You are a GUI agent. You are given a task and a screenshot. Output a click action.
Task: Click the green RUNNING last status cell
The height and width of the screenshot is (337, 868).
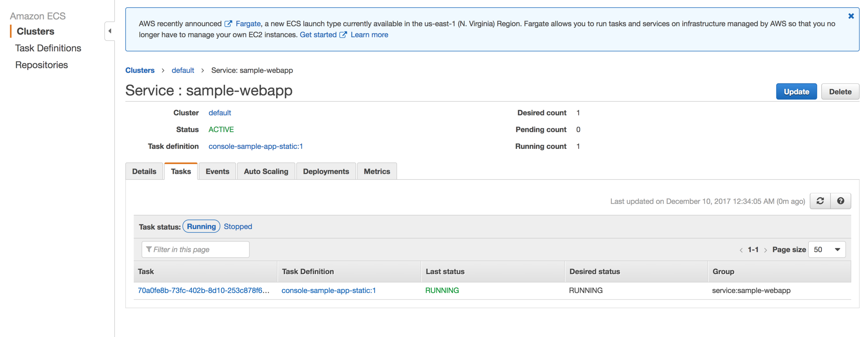click(x=442, y=290)
